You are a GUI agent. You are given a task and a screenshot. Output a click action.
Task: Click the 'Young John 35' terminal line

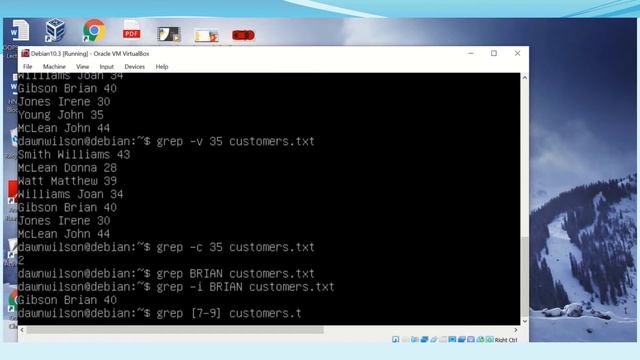click(x=61, y=115)
